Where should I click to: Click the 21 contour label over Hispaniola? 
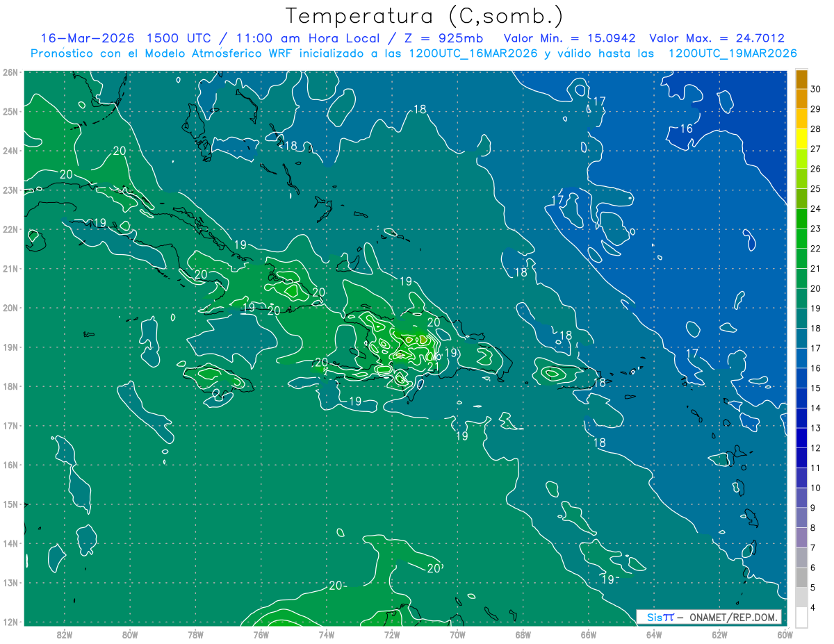(433, 367)
